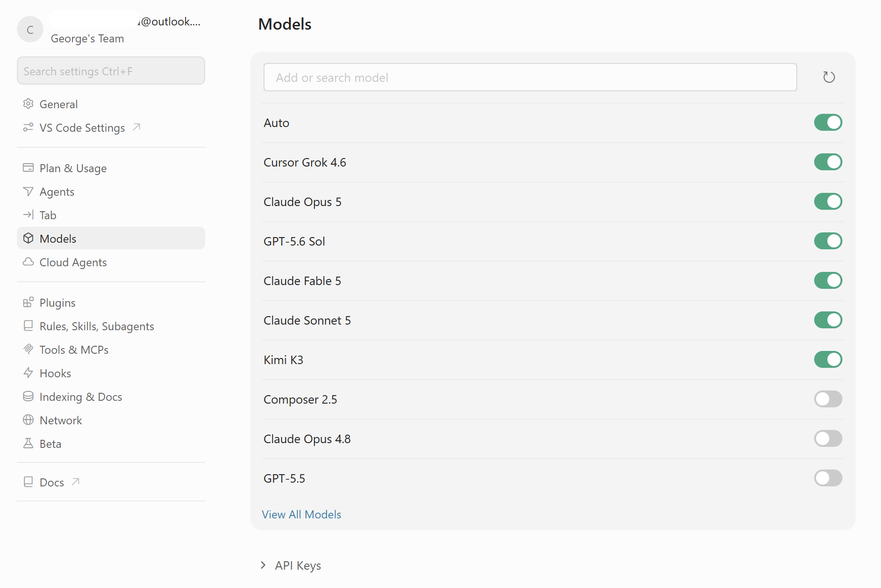Switch off GPT-5.6 Sol model
This screenshot has height=588, width=881.
(828, 241)
